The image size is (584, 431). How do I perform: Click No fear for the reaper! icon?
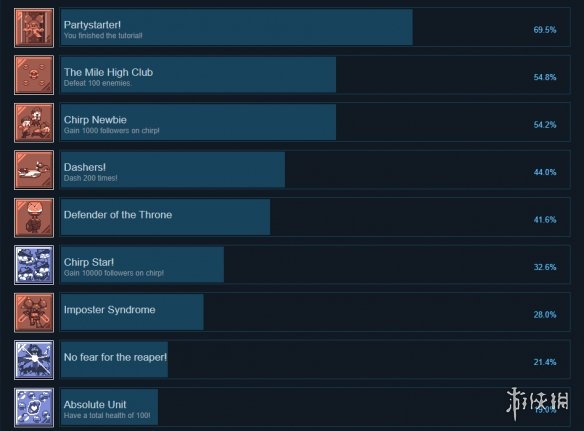pos(34,360)
